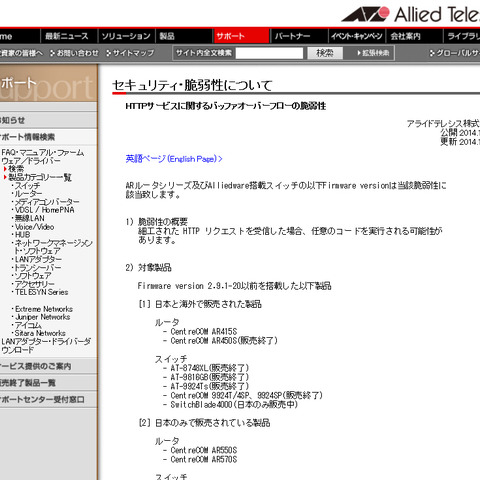
Task: Open the お知らせ sidebar section
Action: (x=49, y=120)
